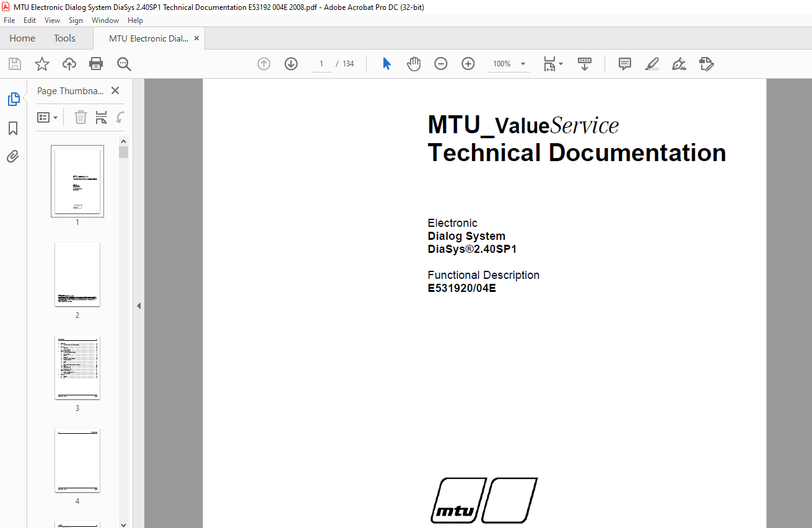Screen dimensions: 812x528
Task: Print the document via printer icon
Action: (96, 64)
